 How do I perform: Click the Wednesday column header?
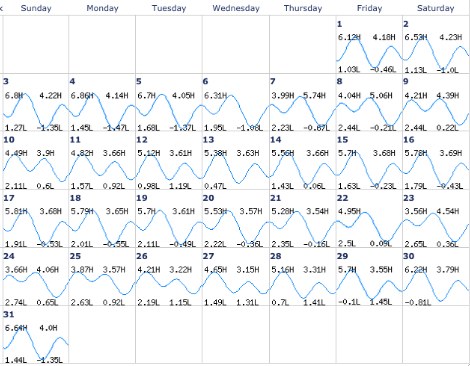point(236,8)
